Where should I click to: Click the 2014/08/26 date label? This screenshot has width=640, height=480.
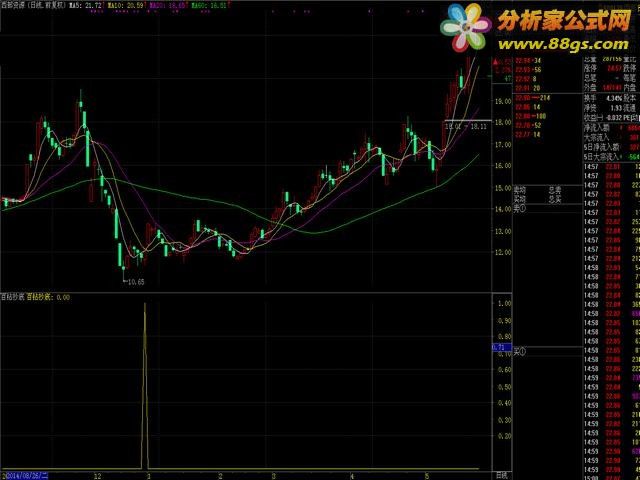[x=26, y=476]
